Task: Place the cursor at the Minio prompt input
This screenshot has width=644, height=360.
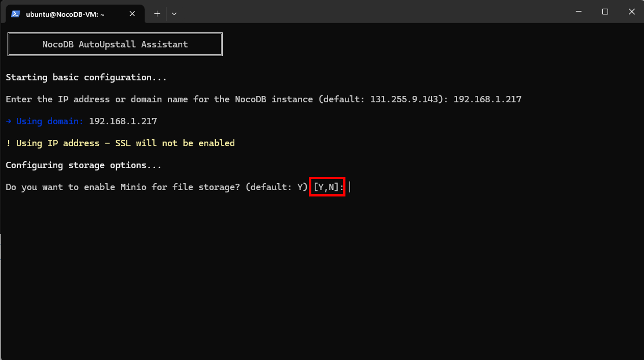Action: (x=350, y=187)
